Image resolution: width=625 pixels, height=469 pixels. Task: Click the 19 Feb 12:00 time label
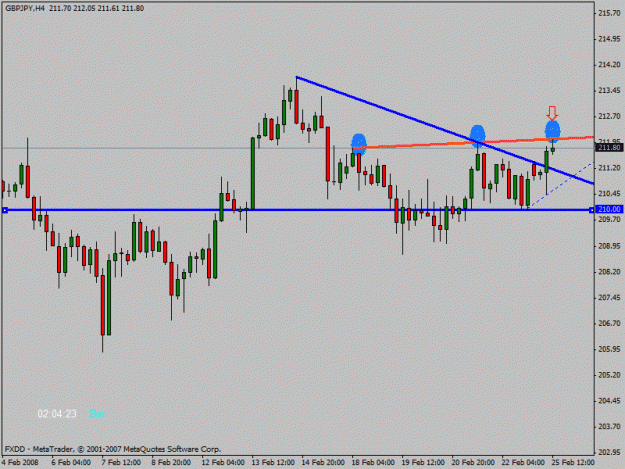click(423, 463)
